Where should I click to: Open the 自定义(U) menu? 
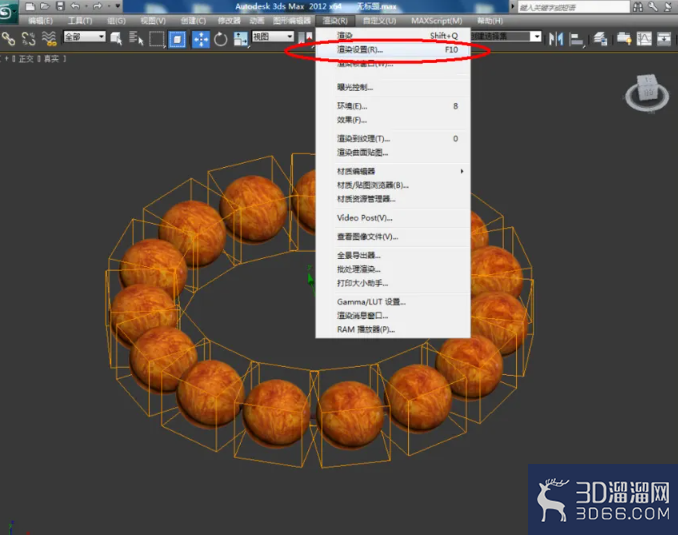379,21
